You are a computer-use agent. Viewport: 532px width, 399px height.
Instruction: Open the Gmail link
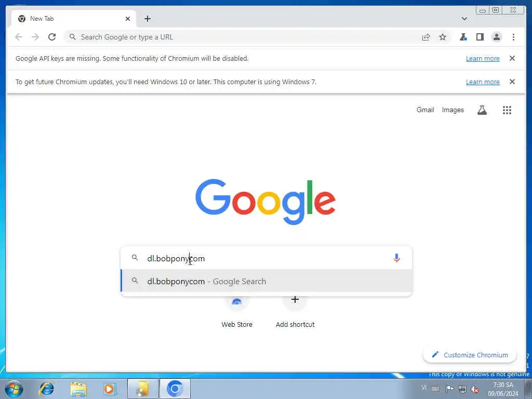coord(425,110)
